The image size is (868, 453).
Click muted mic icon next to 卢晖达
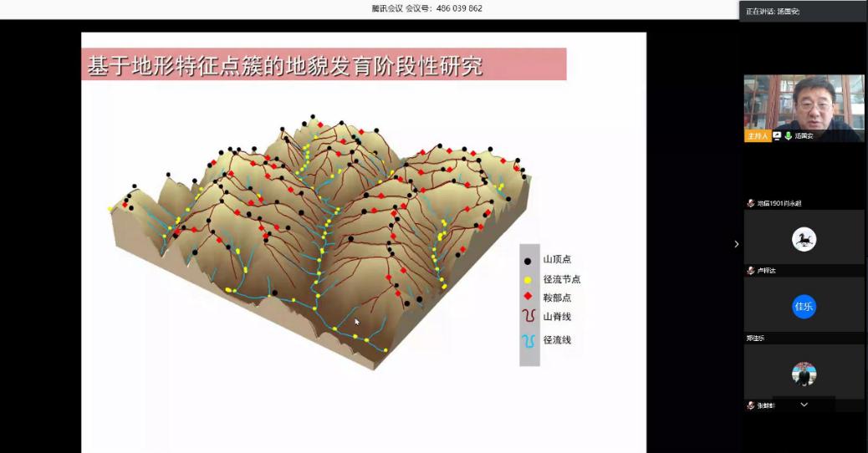[751, 271]
